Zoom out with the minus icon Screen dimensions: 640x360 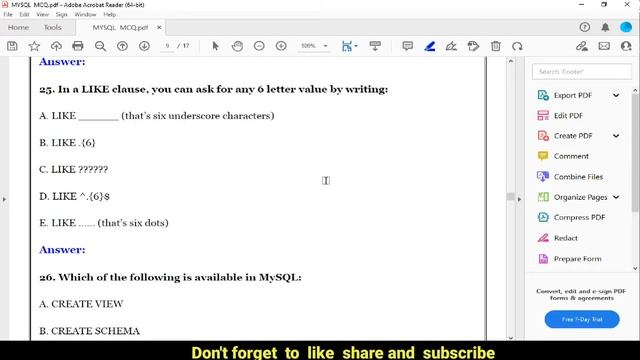click(x=259, y=46)
